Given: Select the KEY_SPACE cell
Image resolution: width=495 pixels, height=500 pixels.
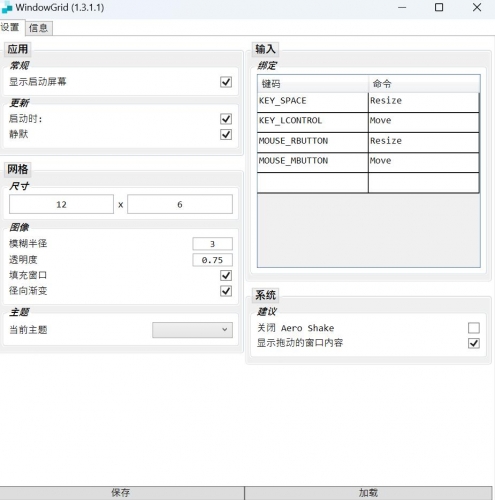Looking at the screenshot, I should click(313, 102).
